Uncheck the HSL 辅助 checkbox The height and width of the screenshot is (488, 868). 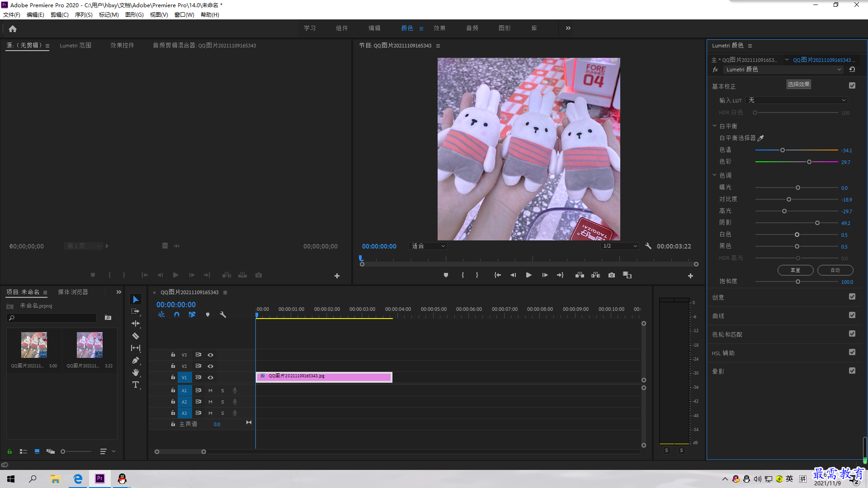click(x=852, y=352)
